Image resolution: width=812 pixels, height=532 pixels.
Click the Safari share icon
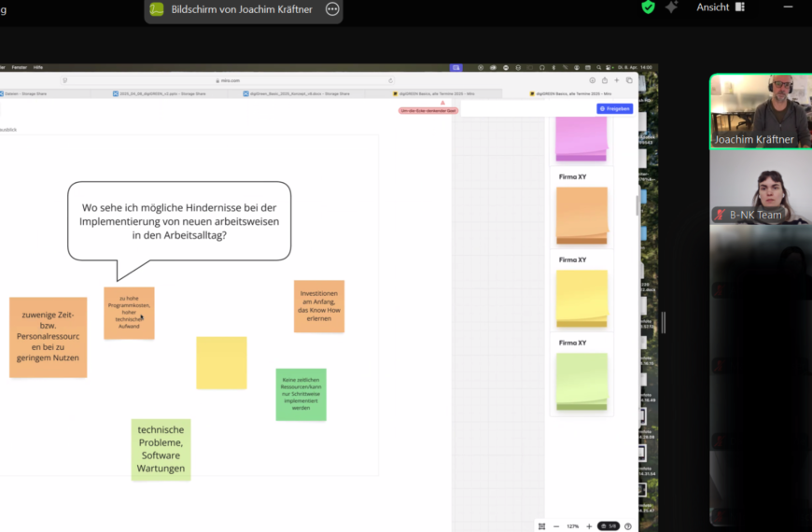(x=605, y=80)
